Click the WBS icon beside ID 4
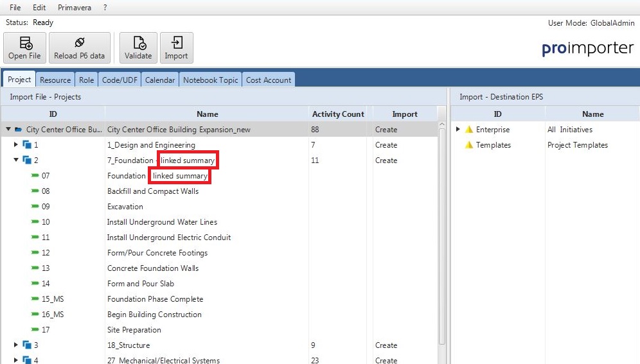The width and height of the screenshot is (640, 364). click(27, 360)
